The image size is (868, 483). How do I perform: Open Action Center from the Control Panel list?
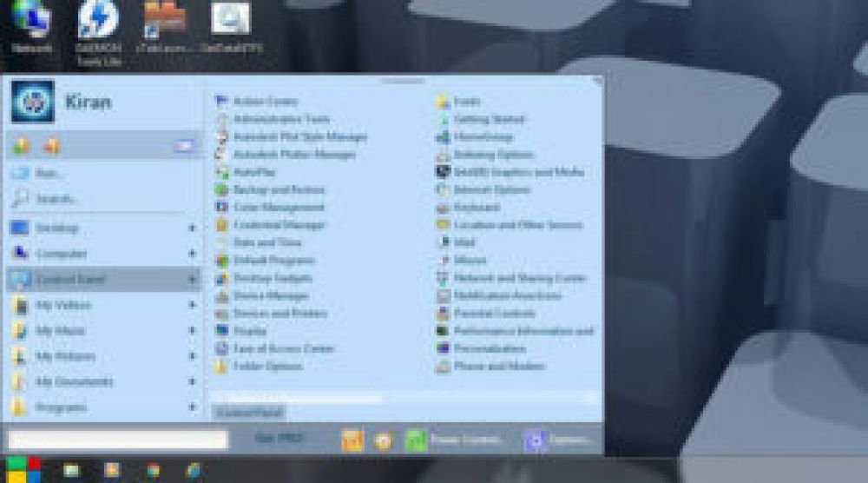pos(256,102)
